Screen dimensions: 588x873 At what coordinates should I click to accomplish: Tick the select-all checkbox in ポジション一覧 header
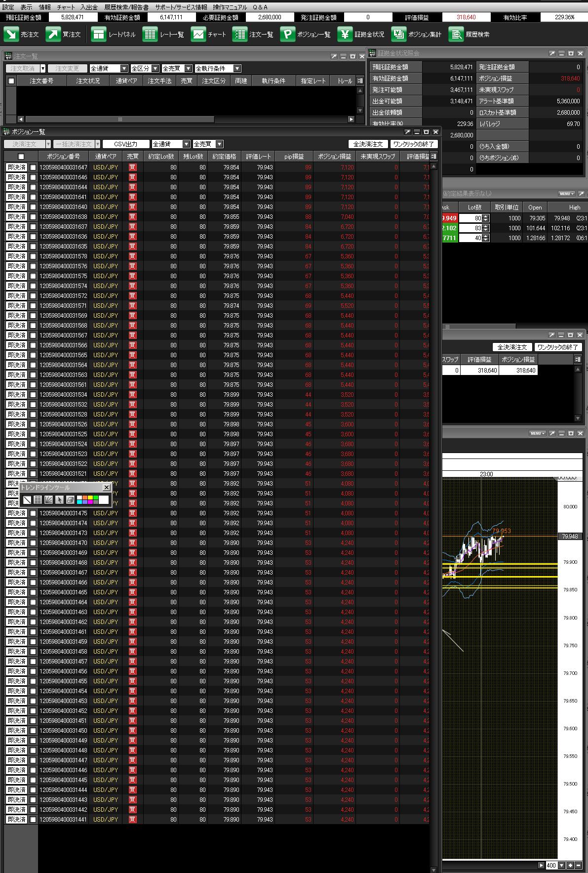point(21,157)
